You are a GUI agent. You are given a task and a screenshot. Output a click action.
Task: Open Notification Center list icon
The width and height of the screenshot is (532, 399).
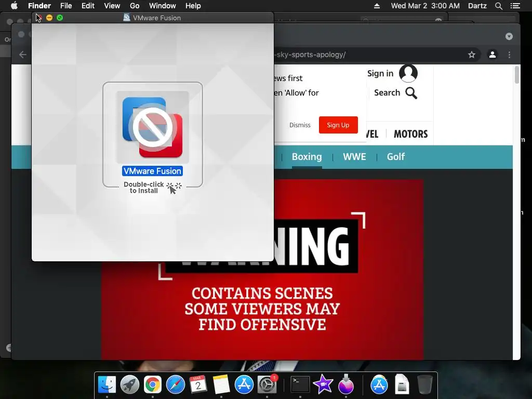pos(515,6)
